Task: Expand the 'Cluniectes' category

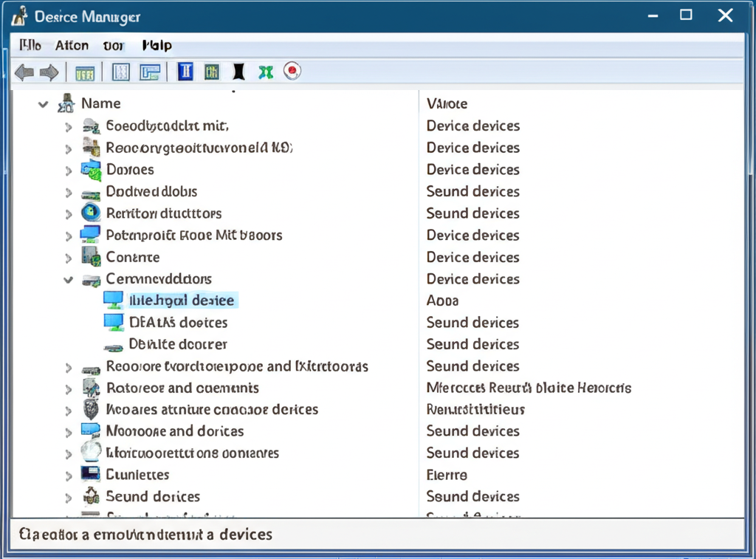Action: (x=69, y=475)
